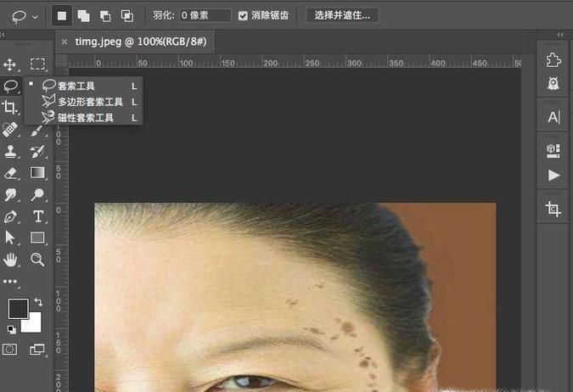Choose 多边形套索工具 from the flyout
Image resolution: width=573 pixels, height=392 pixels.
[x=84, y=102]
